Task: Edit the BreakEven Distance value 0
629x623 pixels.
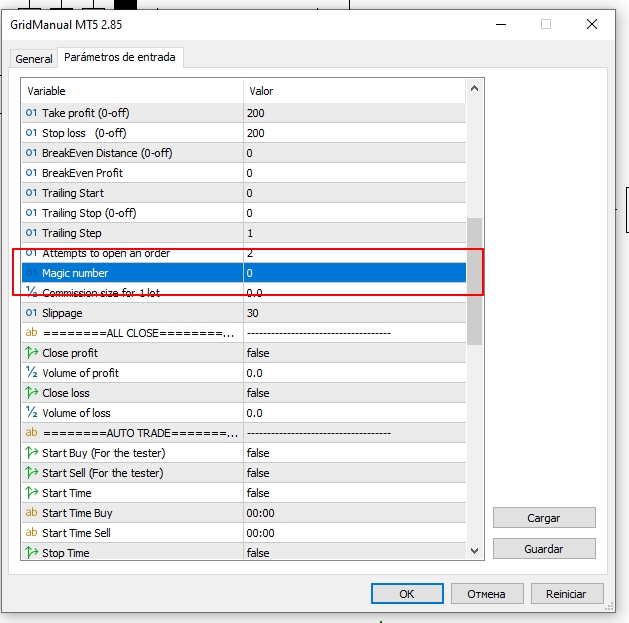Action: coord(355,153)
